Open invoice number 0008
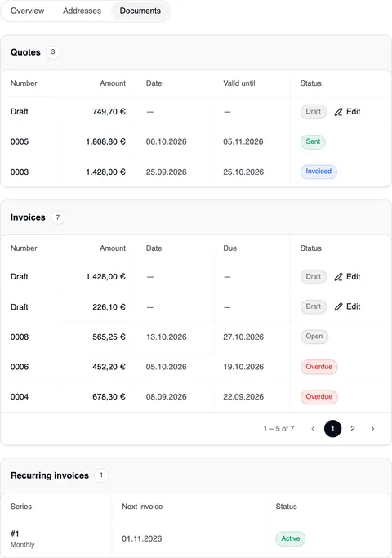This screenshot has width=392, height=558. 20,337
